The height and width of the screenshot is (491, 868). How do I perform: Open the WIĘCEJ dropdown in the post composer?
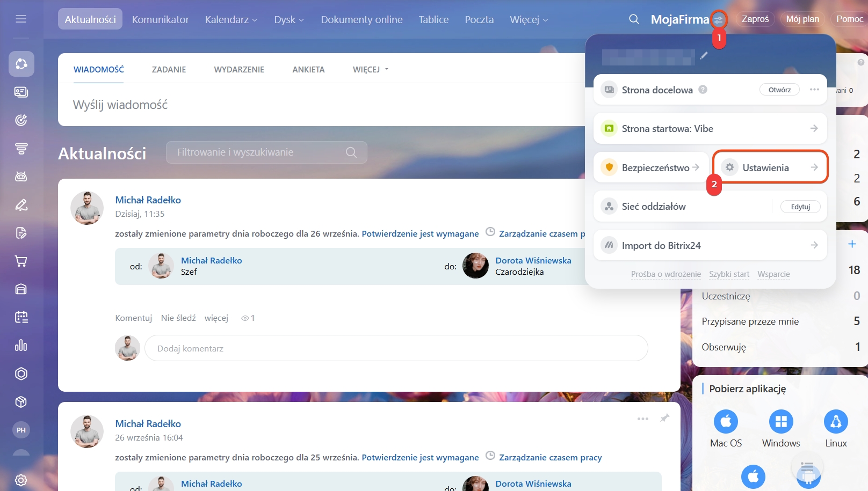click(370, 70)
